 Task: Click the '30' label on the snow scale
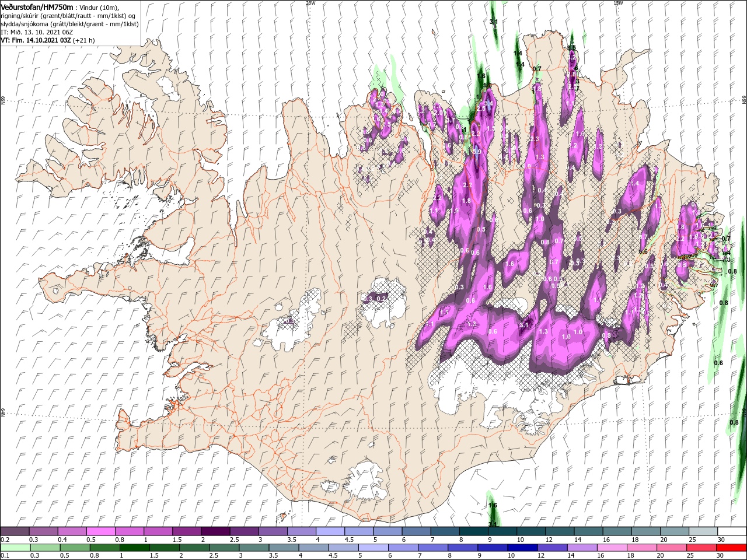coord(721,540)
